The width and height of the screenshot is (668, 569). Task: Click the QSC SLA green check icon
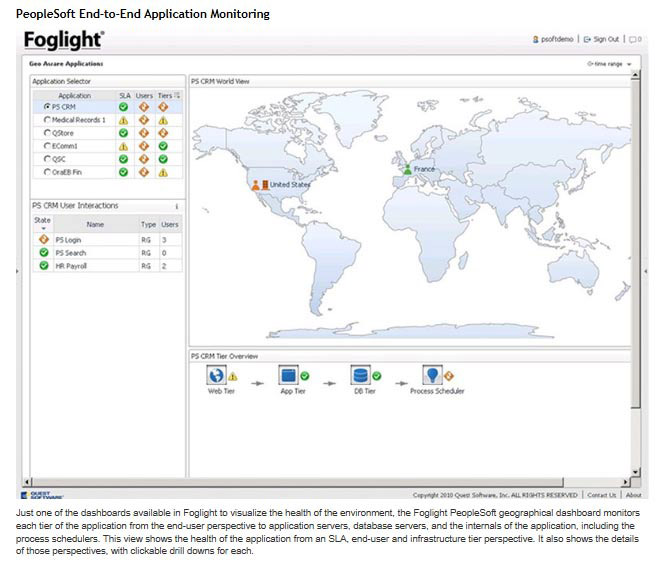coord(124,159)
